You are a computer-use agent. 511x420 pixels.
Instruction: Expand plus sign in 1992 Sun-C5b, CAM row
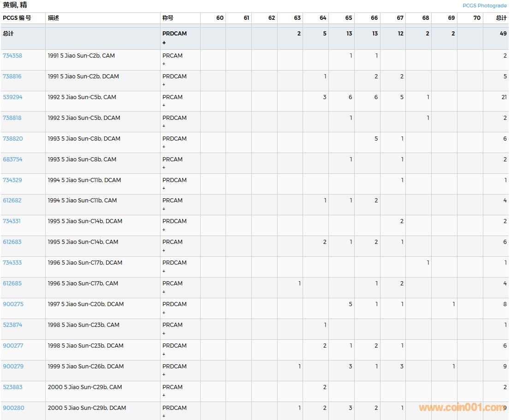click(x=164, y=106)
